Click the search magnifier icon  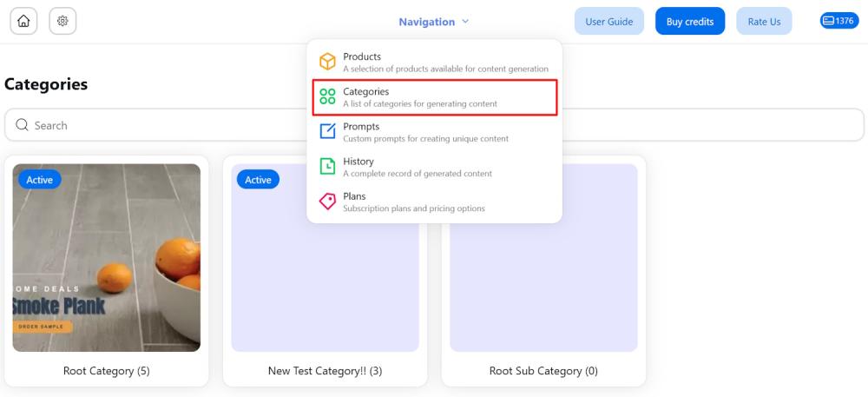click(x=22, y=124)
